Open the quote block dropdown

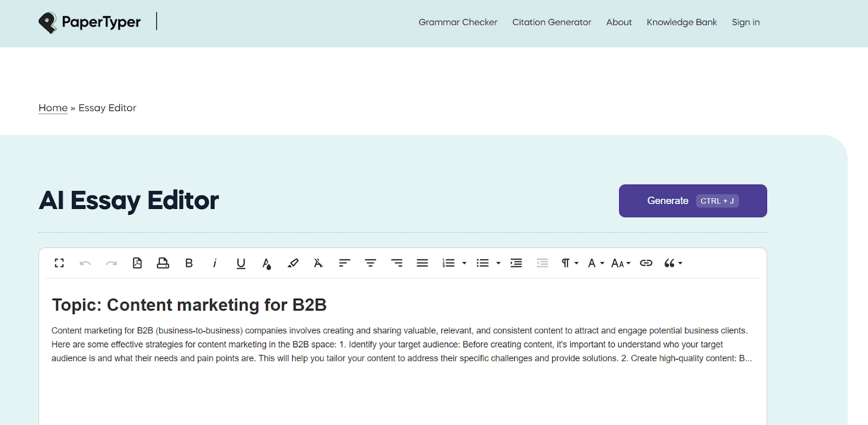(x=673, y=263)
